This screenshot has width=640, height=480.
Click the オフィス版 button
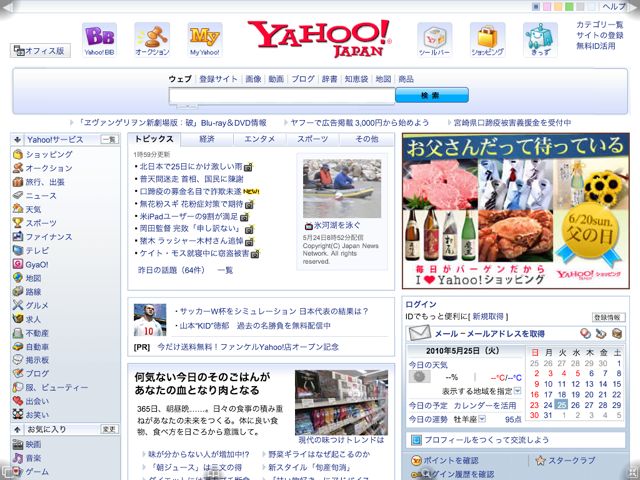click(x=40, y=51)
